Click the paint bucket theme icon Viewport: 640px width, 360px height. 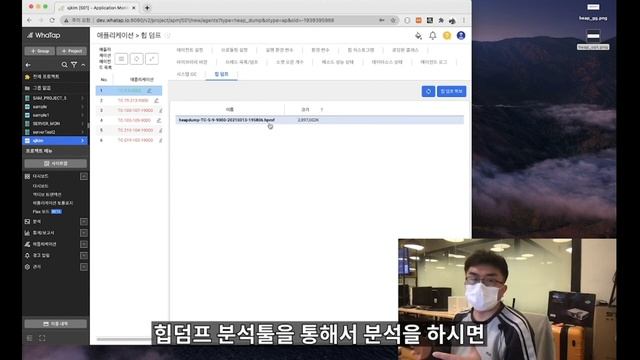point(418,36)
